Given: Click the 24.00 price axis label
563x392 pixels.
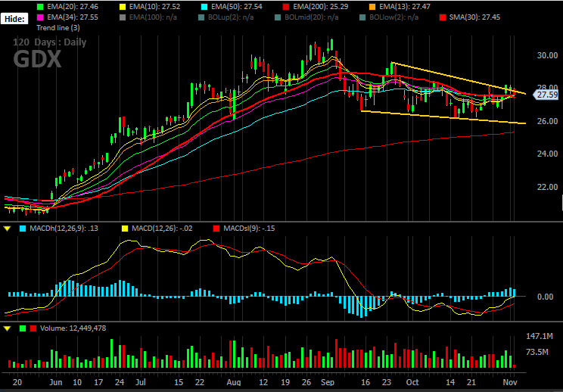Looking at the screenshot, I should (x=548, y=154).
